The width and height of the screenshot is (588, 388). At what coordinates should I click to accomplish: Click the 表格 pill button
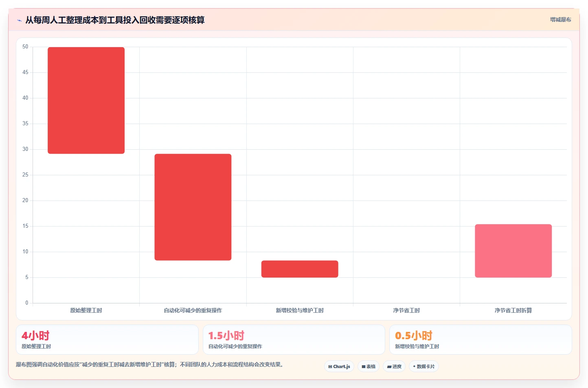pyautogui.click(x=369, y=366)
